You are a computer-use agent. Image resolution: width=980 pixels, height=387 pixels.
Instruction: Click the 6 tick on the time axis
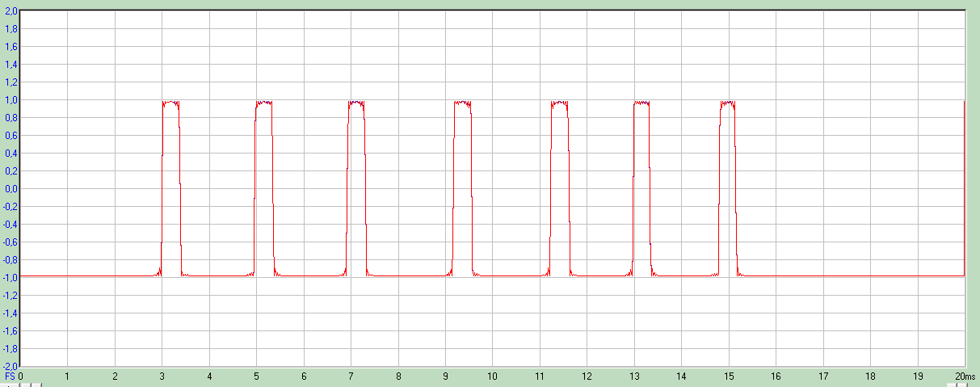pyautogui.click(x=304, y=376)
